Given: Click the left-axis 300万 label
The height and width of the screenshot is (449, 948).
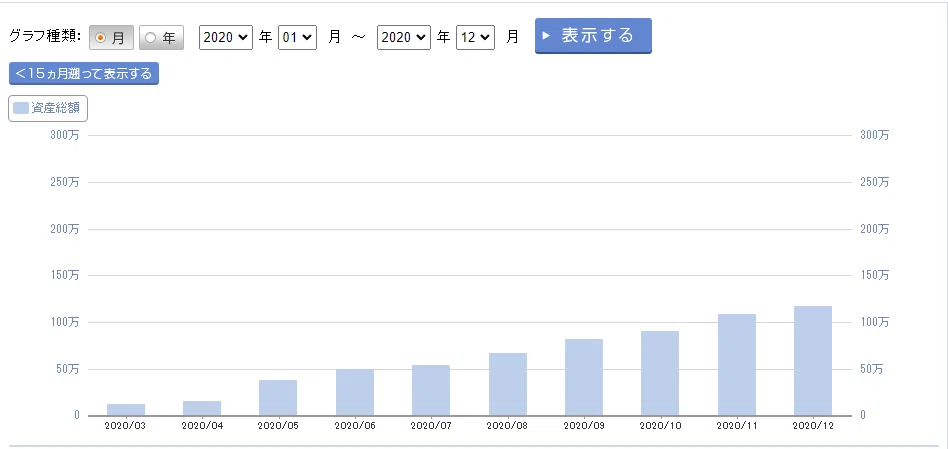Looking at the screenshot, I should pos(65,135).
